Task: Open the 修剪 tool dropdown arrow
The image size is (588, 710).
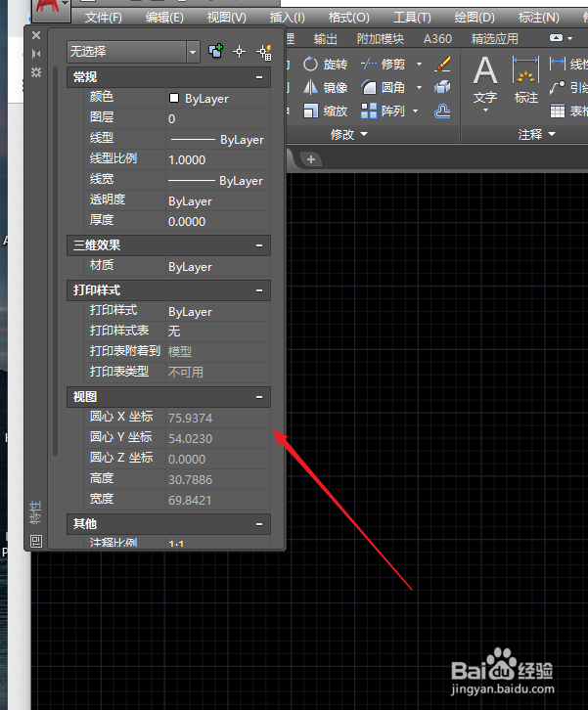Action: (420, 65)
